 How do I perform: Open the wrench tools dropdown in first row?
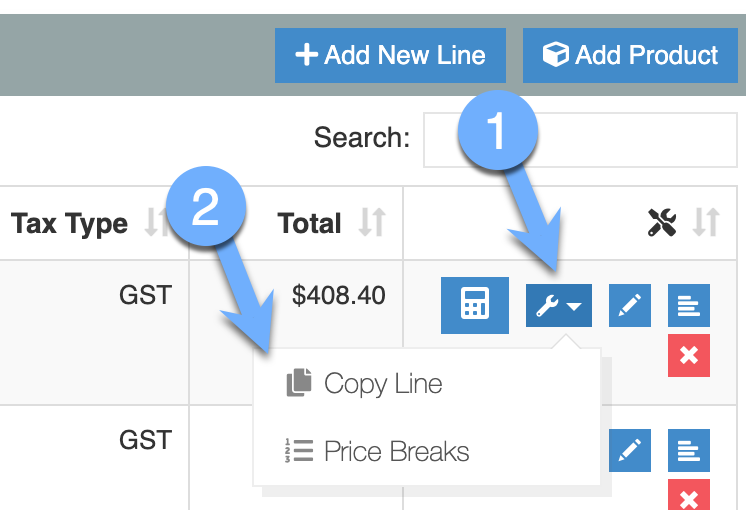pyautogui.click(x=559, y=305)
